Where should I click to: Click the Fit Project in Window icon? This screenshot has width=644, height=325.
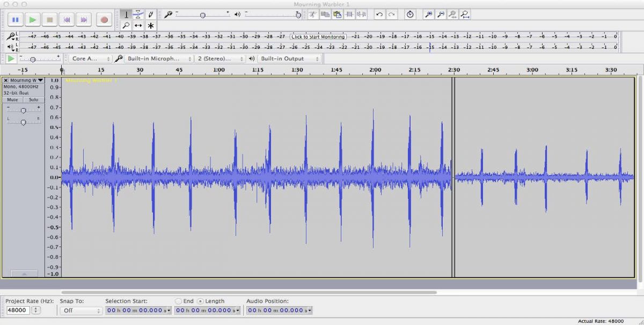click(464, 15)
